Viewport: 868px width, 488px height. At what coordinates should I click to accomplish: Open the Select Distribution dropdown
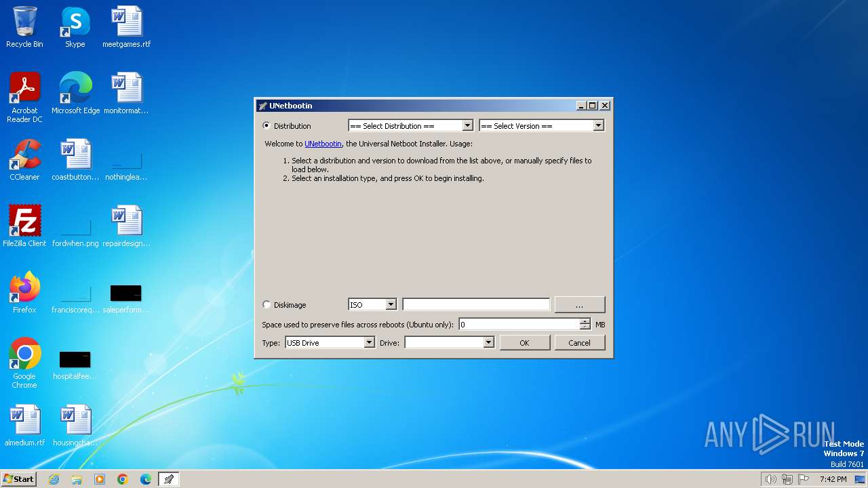point(410,125)
